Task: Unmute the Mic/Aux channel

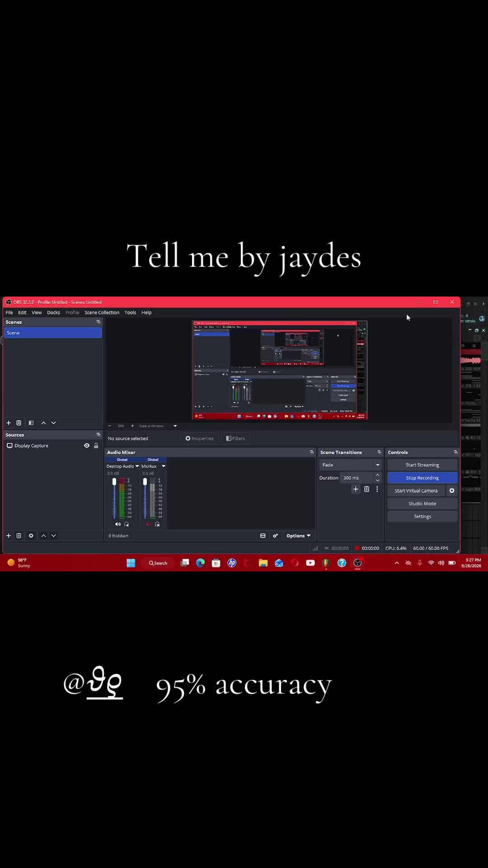Action: [149, 524]
